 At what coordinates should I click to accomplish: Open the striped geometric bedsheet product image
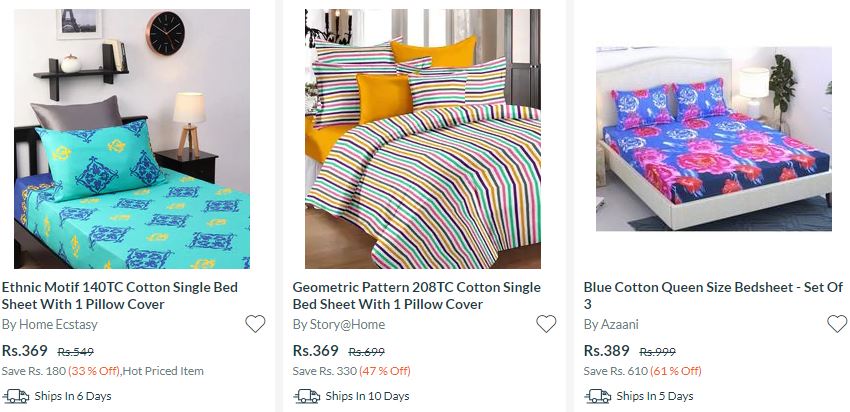(423, 139)
